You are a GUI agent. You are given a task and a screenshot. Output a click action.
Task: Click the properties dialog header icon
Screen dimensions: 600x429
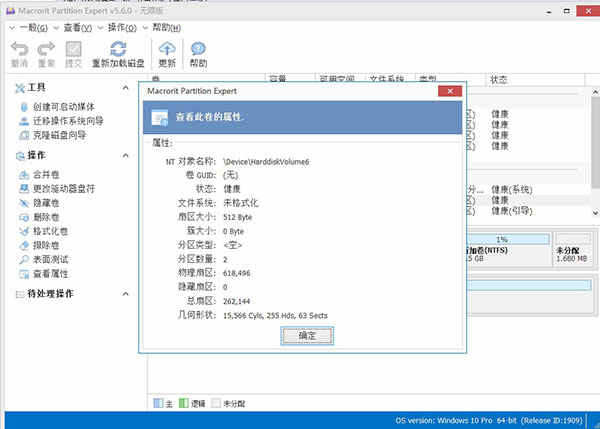160,118
